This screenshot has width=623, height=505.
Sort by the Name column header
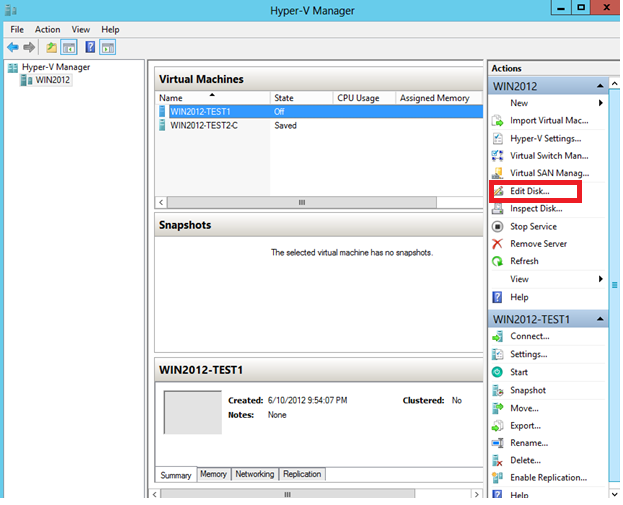click(213, 98)
